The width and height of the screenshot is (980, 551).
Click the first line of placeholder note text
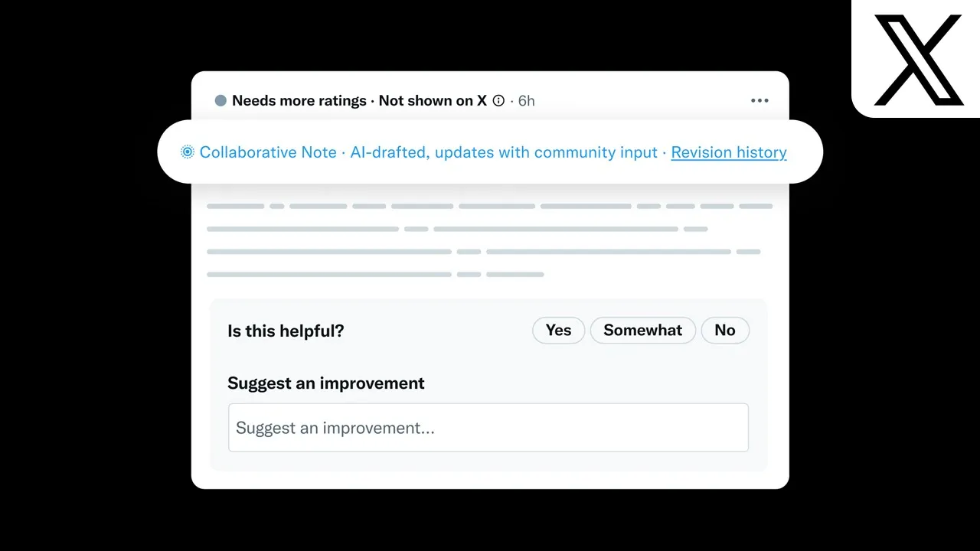pyautogui.click(x=489, y=206)
